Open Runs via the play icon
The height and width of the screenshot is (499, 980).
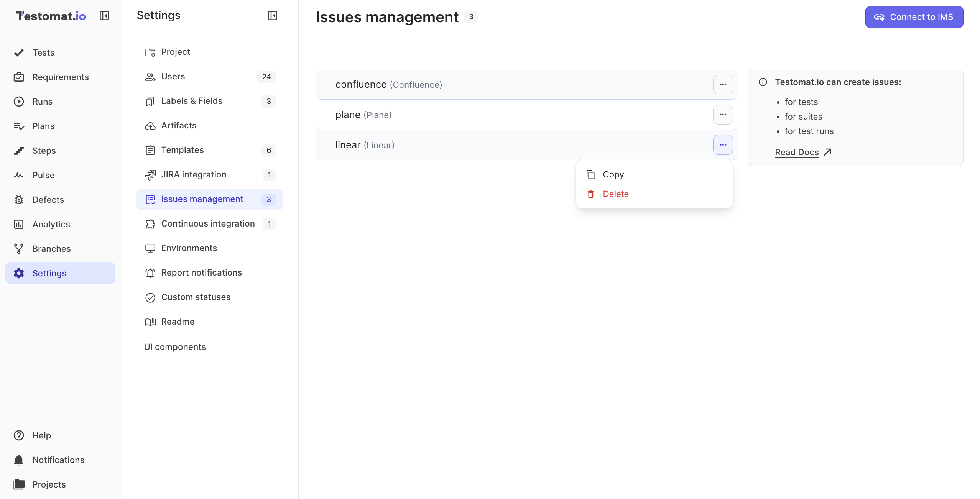[x=19, y=102]
